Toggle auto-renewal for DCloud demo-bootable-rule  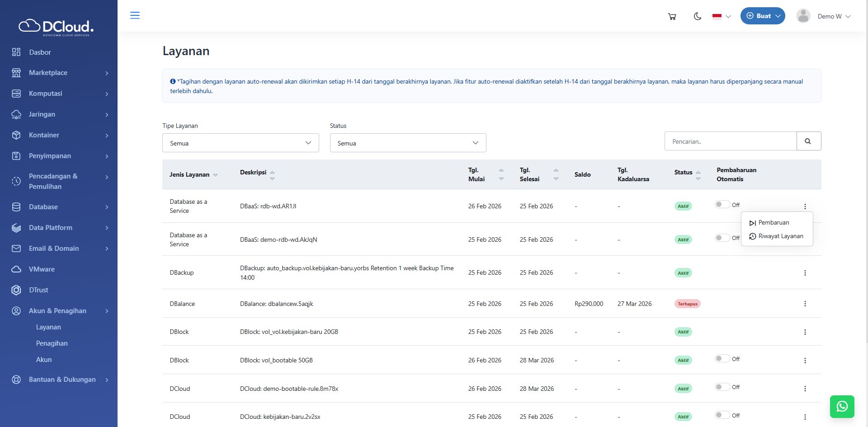tap(722, 387)
